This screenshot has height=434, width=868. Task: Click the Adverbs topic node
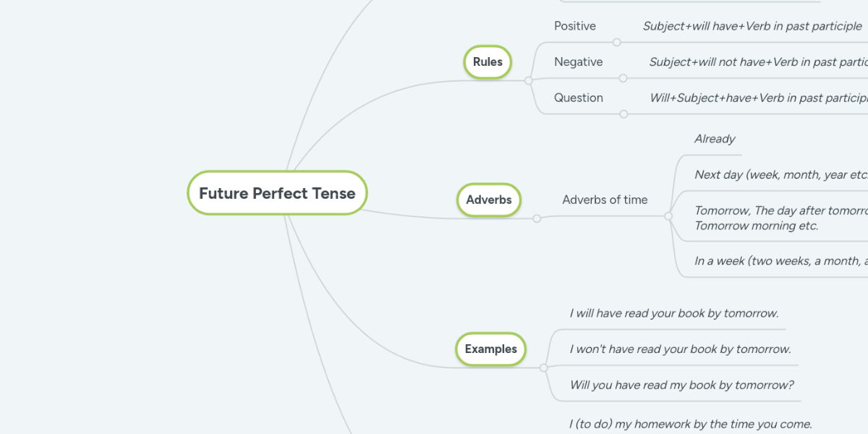point(488,200)
